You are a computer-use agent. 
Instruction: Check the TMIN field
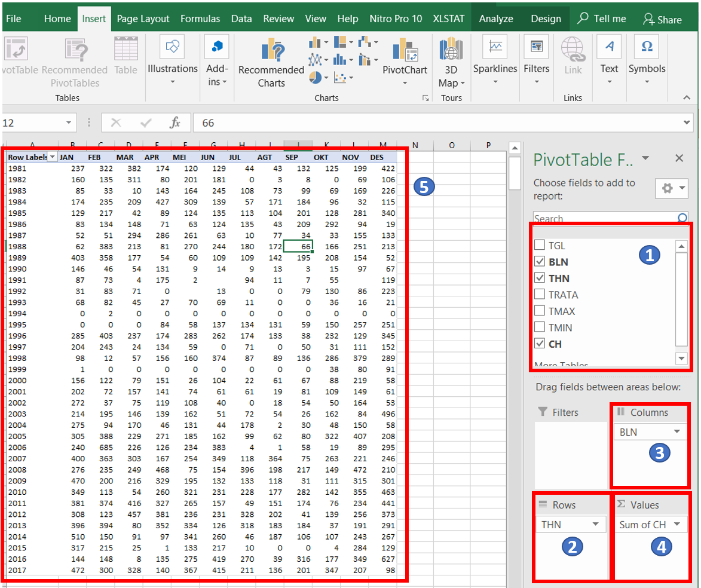click(x=540, y=327)
